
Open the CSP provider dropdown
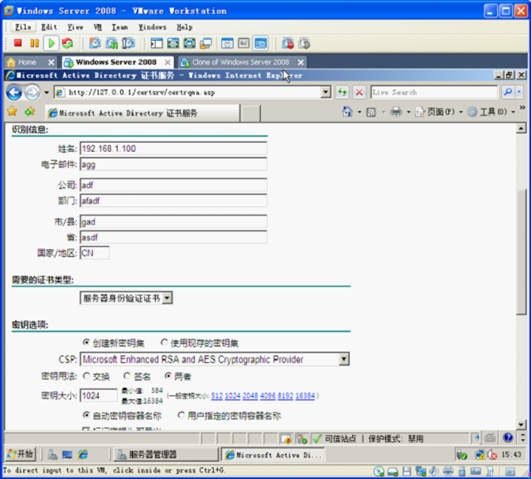tap(344, 359)
